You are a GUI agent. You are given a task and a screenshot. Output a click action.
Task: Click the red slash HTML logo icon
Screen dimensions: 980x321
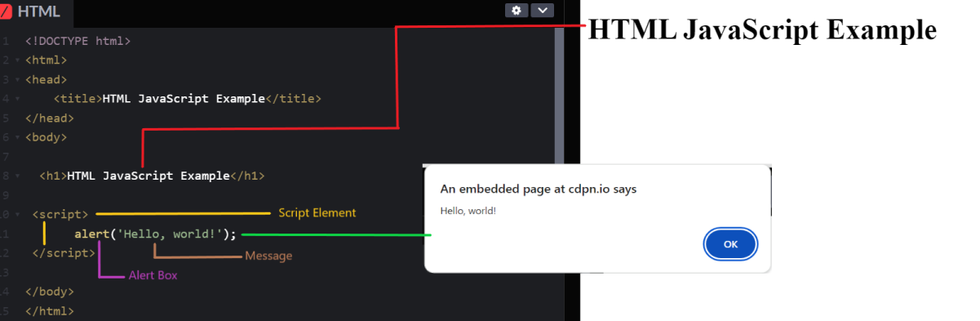pyautogui.click(x=6, y=11)
